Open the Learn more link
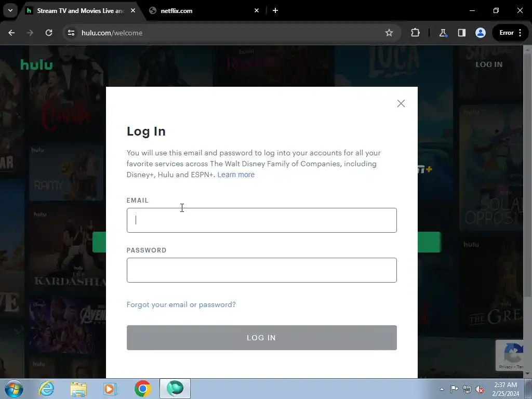The width and height of the screenshot is (532, 399). [236, 175]
